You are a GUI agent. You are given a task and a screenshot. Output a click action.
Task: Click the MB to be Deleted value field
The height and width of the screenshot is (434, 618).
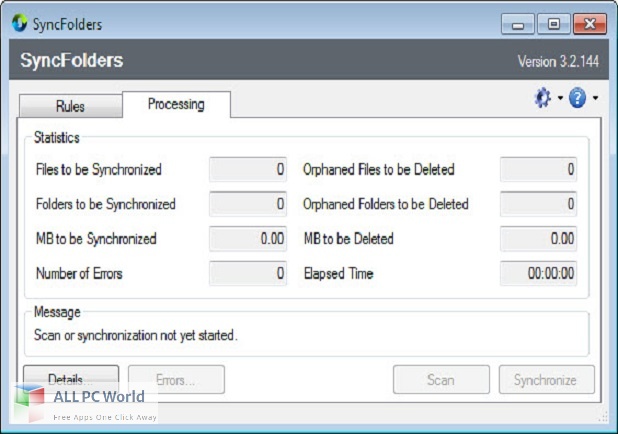click(x=538, y=238)
